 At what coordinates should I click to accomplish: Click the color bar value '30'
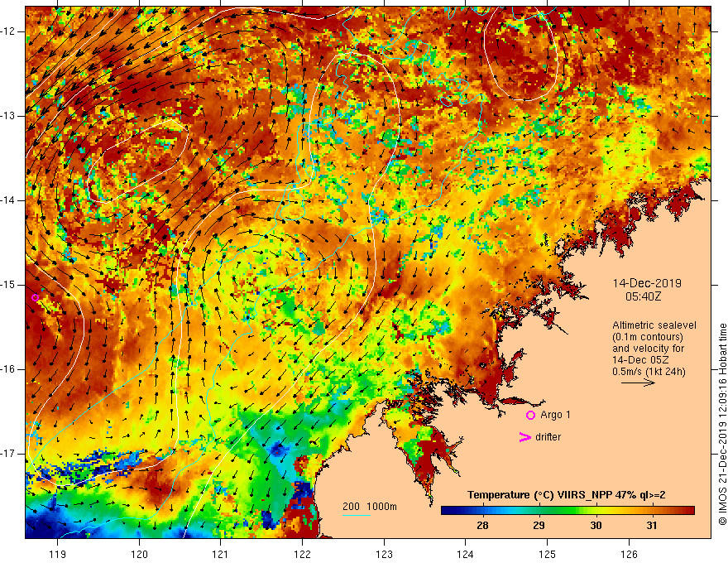596,526
